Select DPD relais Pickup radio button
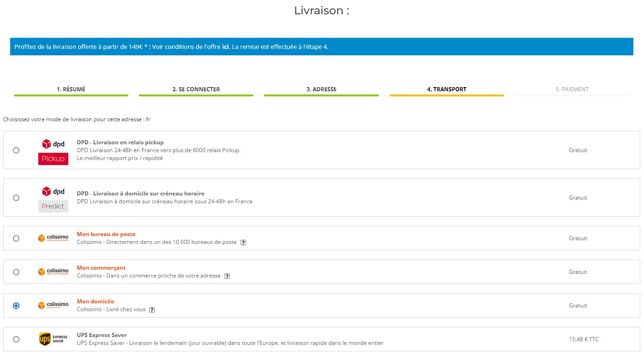 tap(16, 150)
